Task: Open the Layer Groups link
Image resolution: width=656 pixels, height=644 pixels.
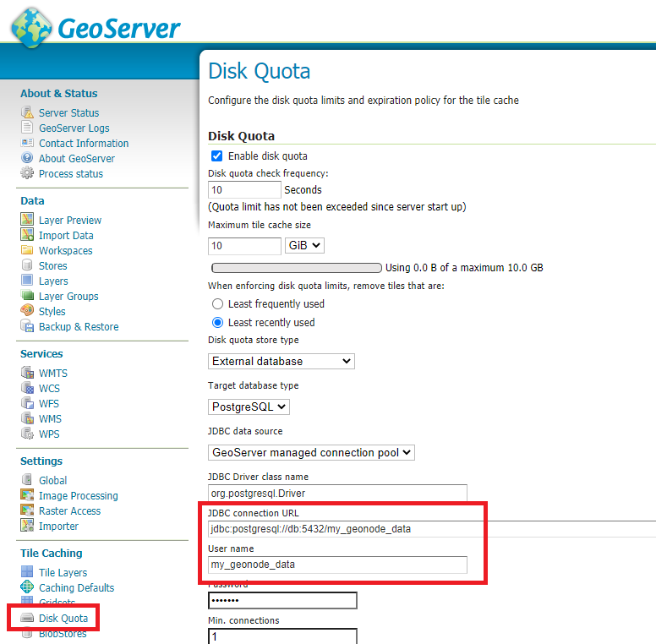Action: 68,297
